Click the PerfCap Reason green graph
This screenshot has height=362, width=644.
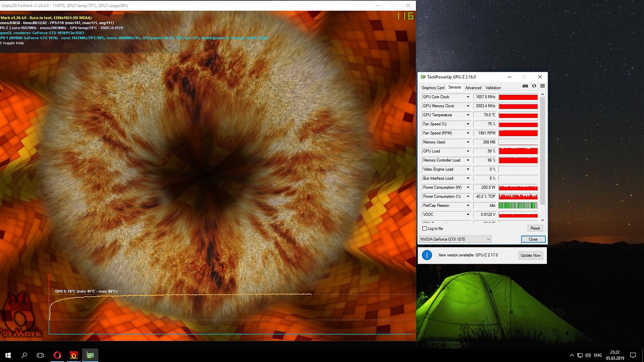click(518, 206)
